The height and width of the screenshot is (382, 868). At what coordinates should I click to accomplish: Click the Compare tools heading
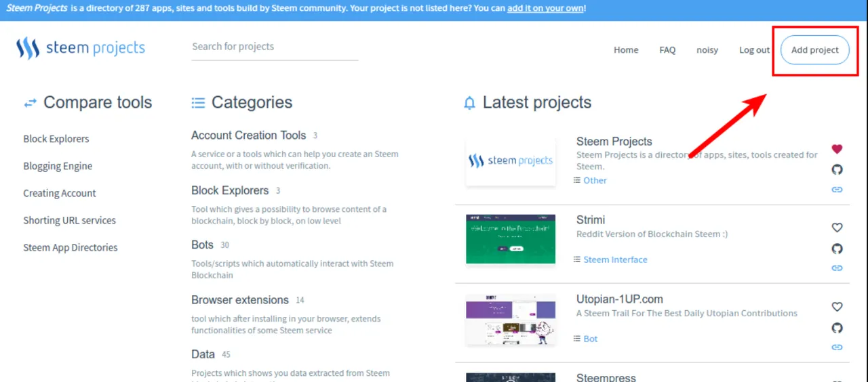click(98, 103)
